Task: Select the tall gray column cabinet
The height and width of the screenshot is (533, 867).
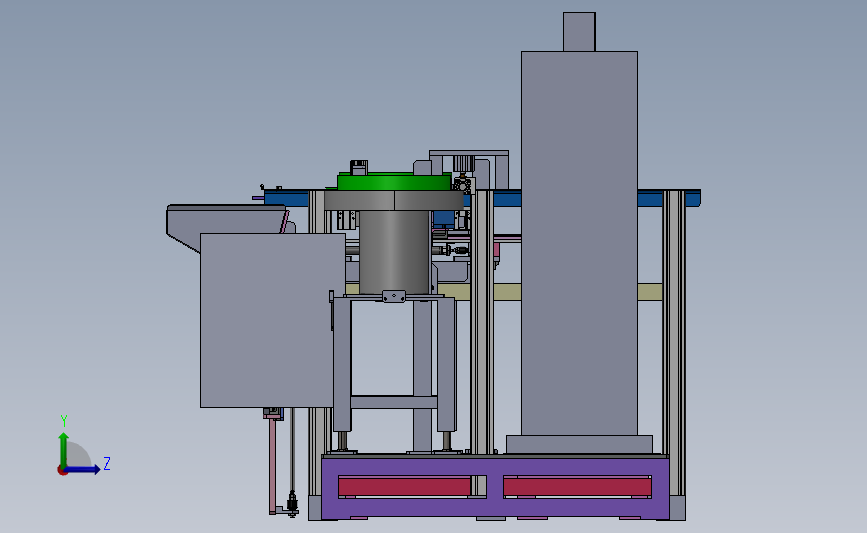Action: pos(579,243)
